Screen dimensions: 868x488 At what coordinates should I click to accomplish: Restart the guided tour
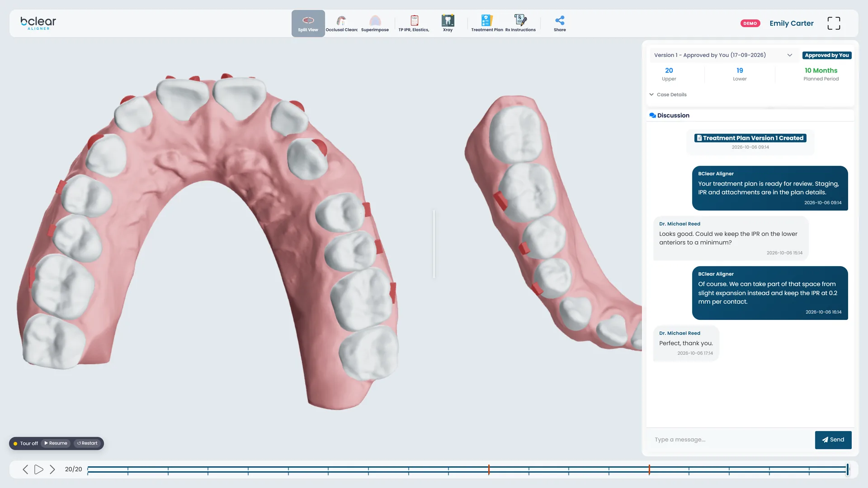(x=87, y=443)
